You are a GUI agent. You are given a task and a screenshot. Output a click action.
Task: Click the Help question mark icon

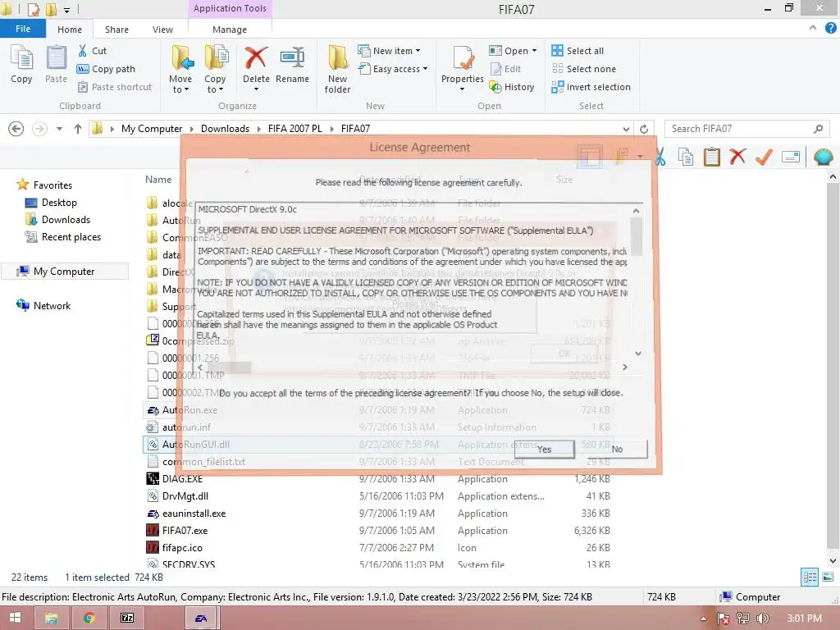(830, 29)
